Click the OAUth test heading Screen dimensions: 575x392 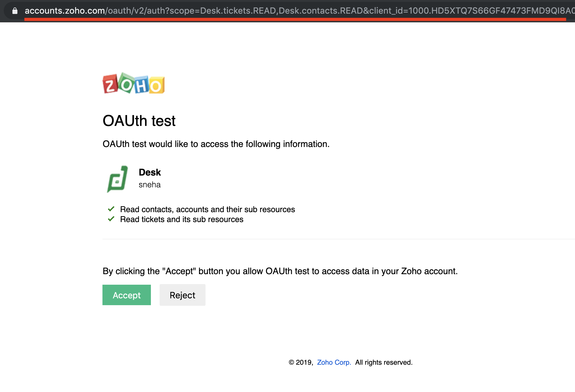tap(139, 121)
